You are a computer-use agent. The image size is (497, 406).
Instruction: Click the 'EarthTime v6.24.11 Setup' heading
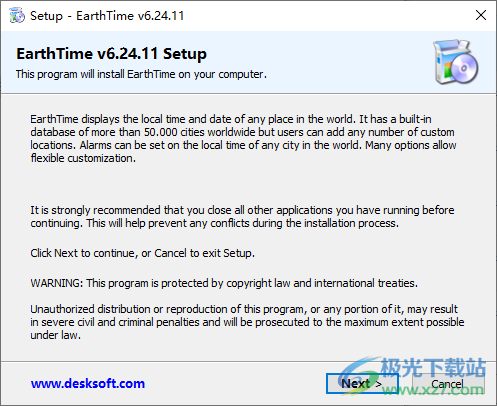click(x=111, y=54)
